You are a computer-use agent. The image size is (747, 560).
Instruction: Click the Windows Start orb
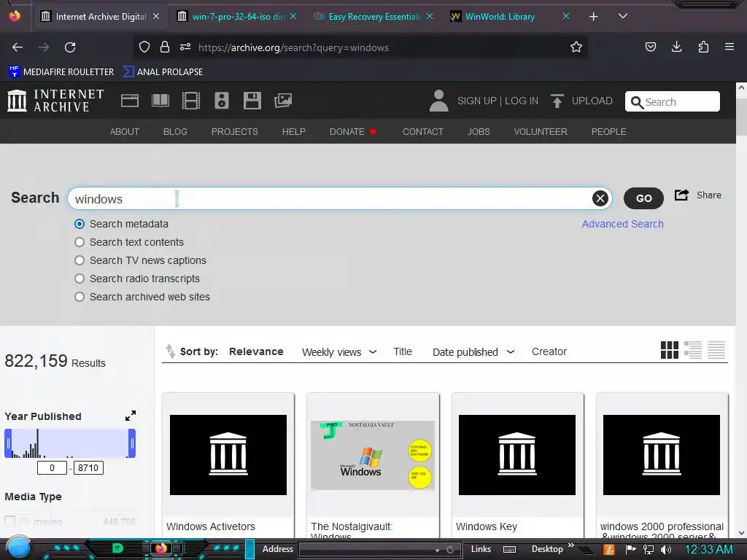pos(18,548)
